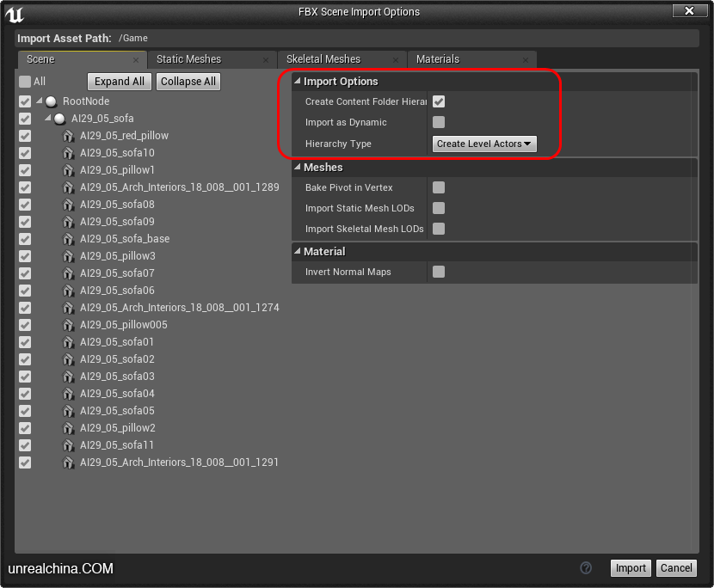Enable Import as Dynamic checkbox
The height and width of the screenshot is (588, 714).
click(x=439, y=122)
